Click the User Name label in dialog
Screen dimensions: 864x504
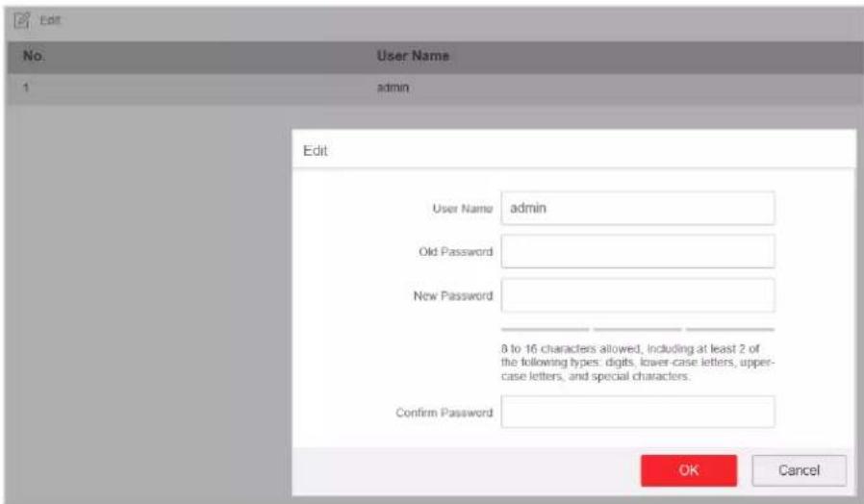point(462,209)
